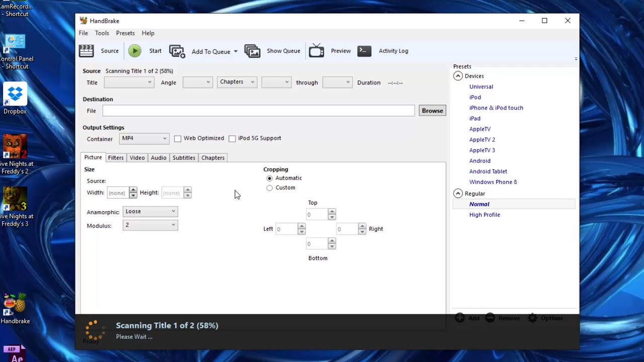Open the File menu
This screenshot has height=362, width=644.
click(84, 33)
